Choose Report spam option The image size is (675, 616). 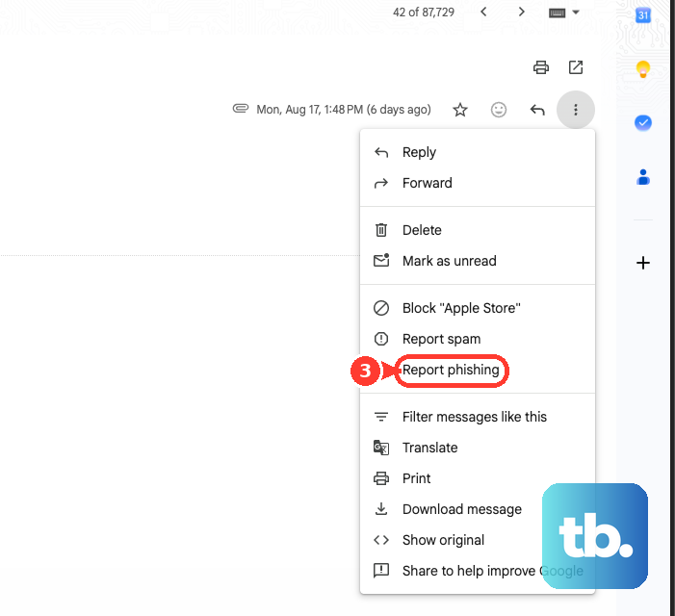(478, 339)
